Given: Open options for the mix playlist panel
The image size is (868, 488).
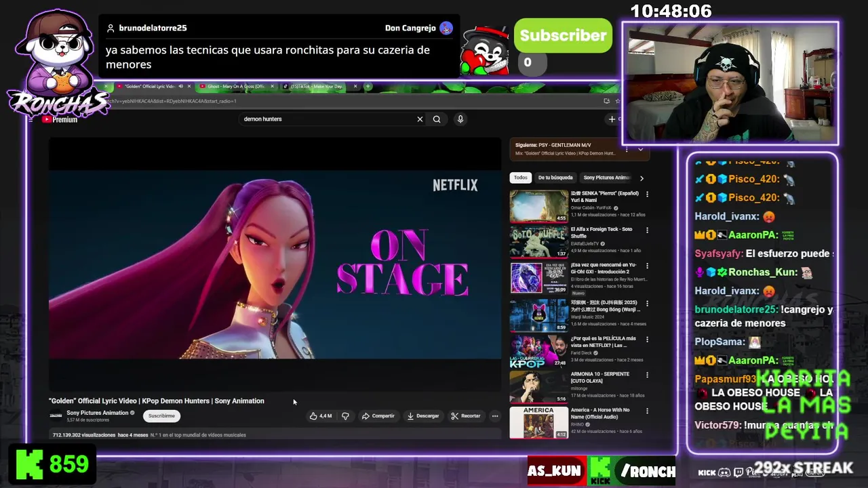Looking at the screenshot, I should point(627,149).
